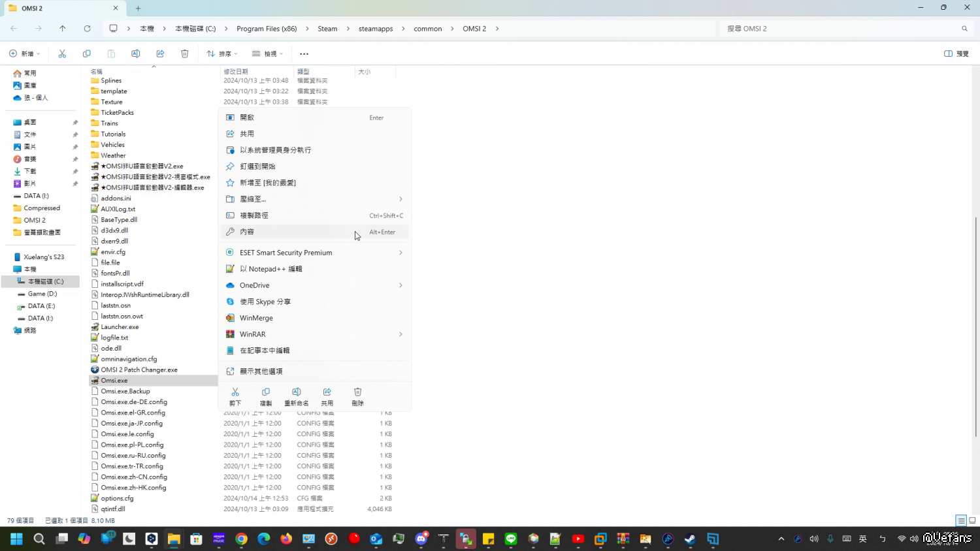Choose 釘選到開始 in the context menu
The image size is (980, 551).
(315, 166)
